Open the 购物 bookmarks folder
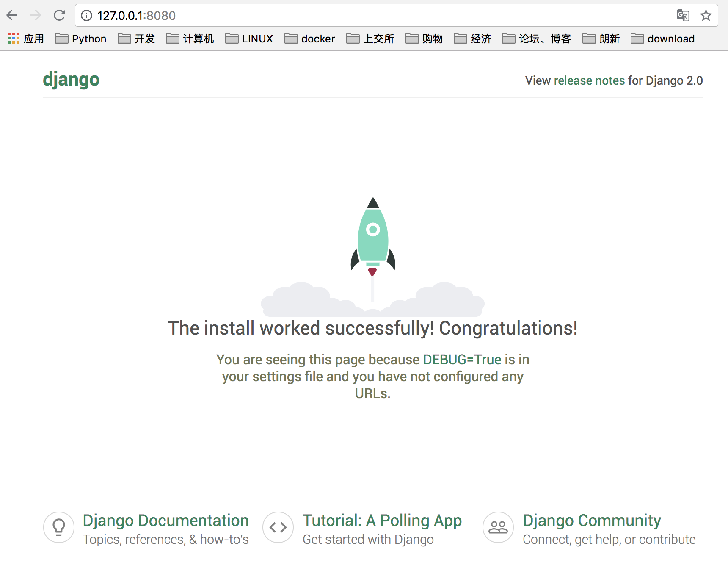 click(424, 39)
